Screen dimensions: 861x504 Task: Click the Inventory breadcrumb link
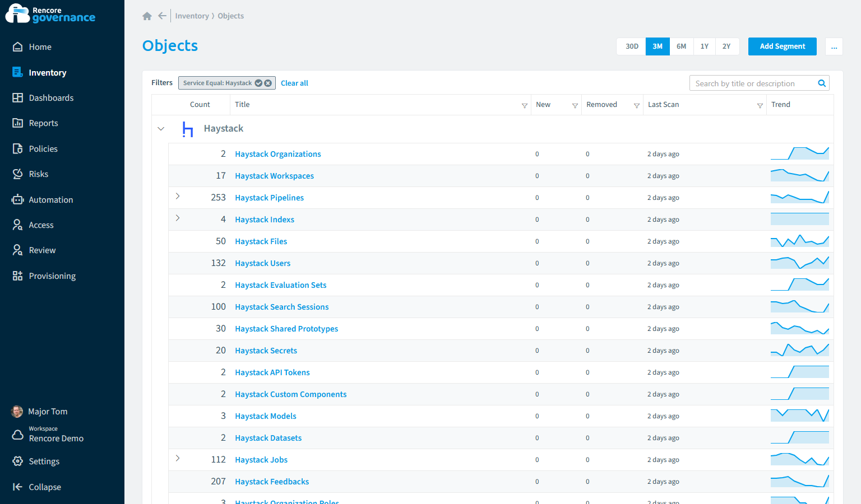tap(192, 16)
